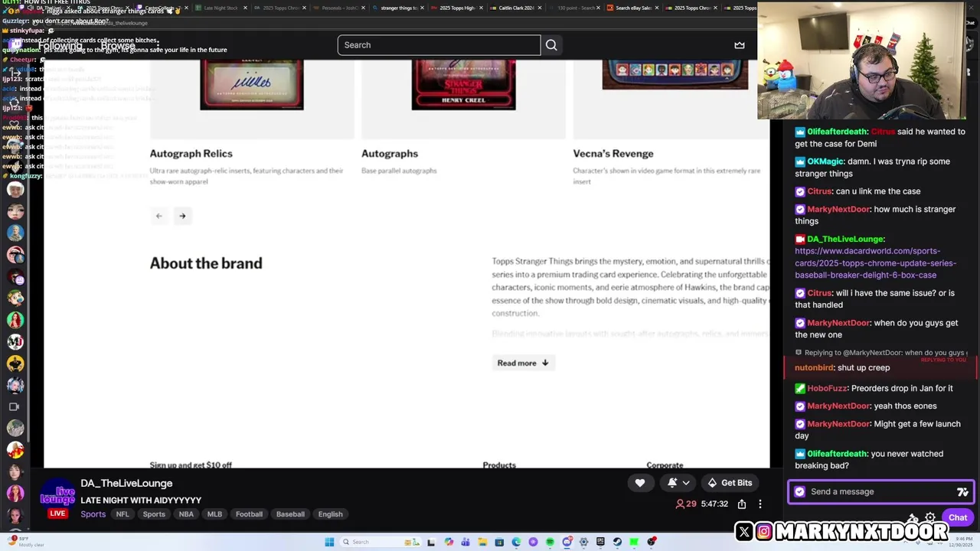
Task: Click channel points icon near chat
Action: point(913,518)
